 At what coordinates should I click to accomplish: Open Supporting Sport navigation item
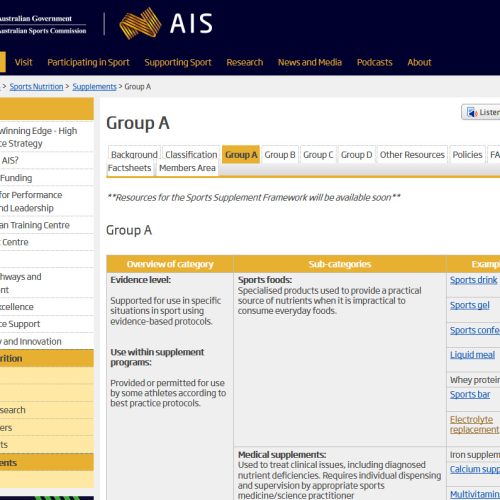178,62
